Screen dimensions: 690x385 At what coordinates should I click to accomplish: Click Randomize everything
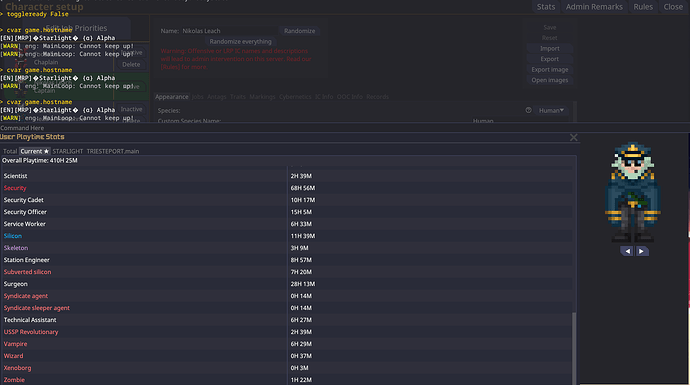[240, 41]
